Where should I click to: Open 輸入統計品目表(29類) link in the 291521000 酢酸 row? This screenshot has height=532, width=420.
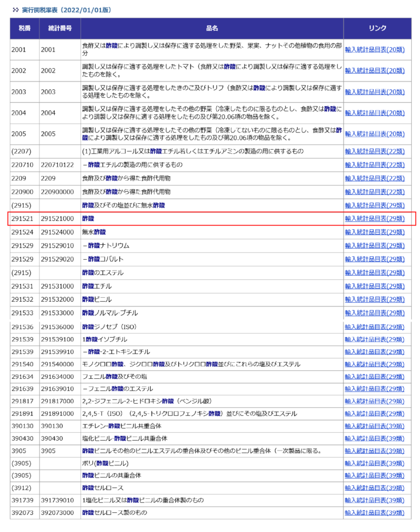375,219
